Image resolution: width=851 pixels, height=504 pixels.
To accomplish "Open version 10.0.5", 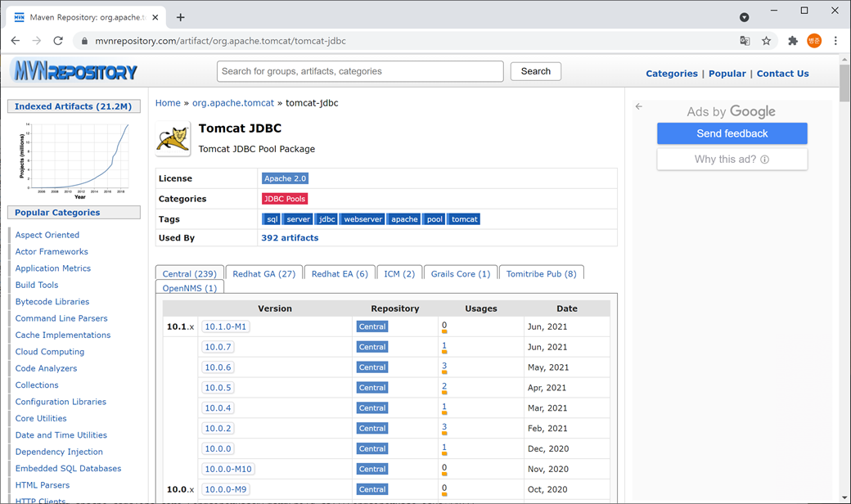I will (x=218, y=387).
